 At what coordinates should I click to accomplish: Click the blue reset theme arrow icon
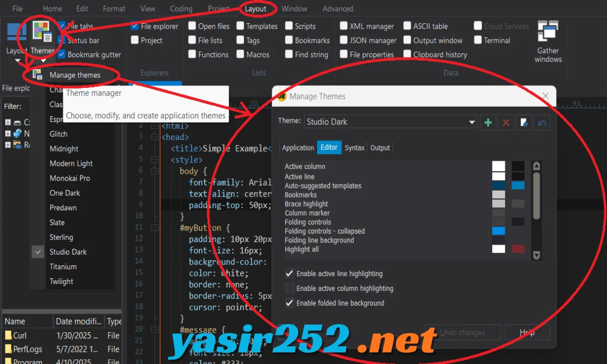(x=542, y=122)
